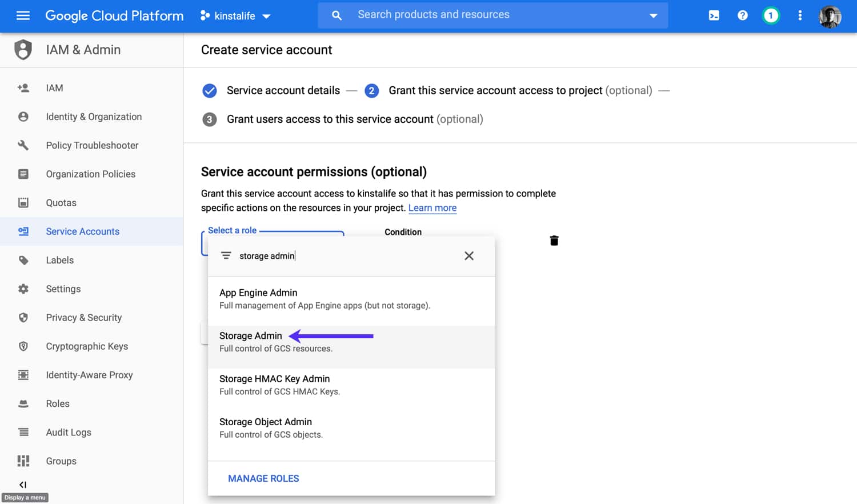The width and height of the screenshot is (857, 504).
Task: Navigate to the Roles sidebar entry
Action: 58,403
